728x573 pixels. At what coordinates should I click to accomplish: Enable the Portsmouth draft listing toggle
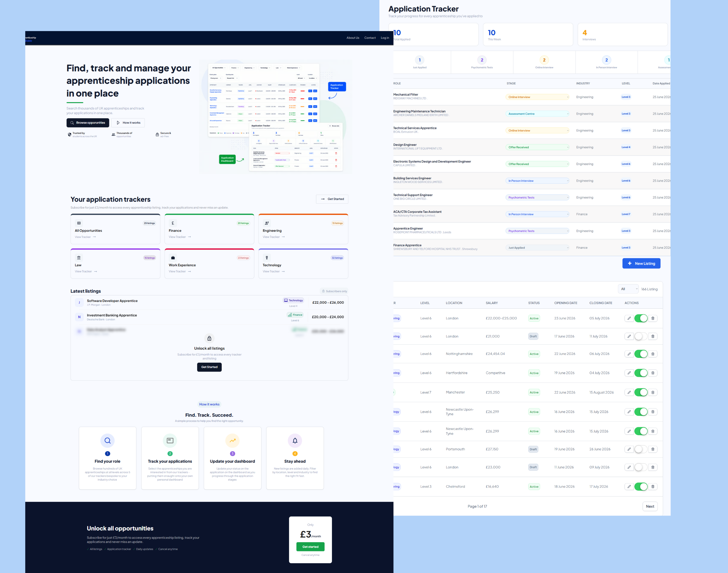point(641,449)
